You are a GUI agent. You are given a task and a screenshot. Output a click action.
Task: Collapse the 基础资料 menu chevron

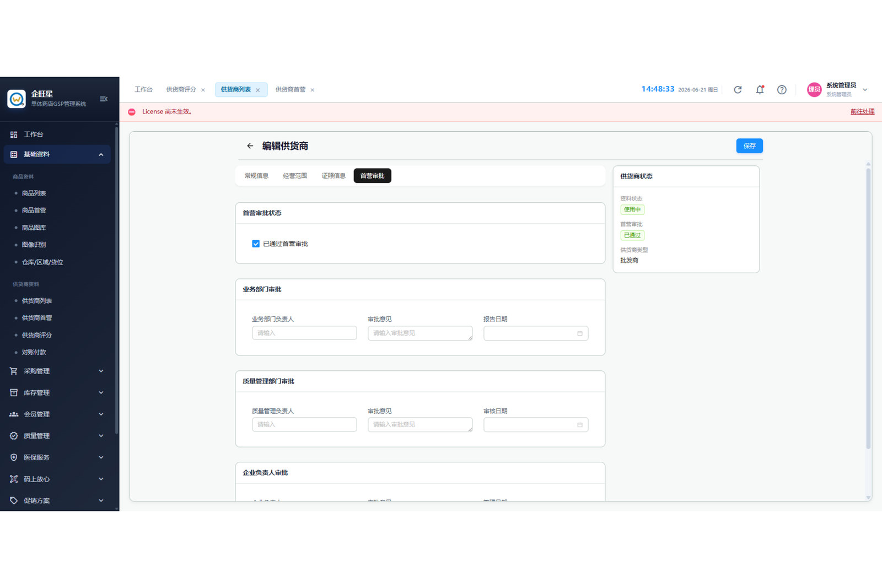point(101,154)
